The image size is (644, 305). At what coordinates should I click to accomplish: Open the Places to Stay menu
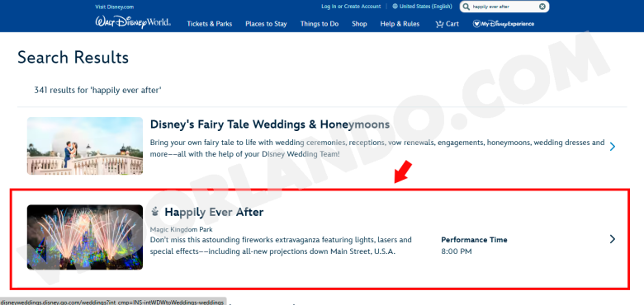pos(266,24)
